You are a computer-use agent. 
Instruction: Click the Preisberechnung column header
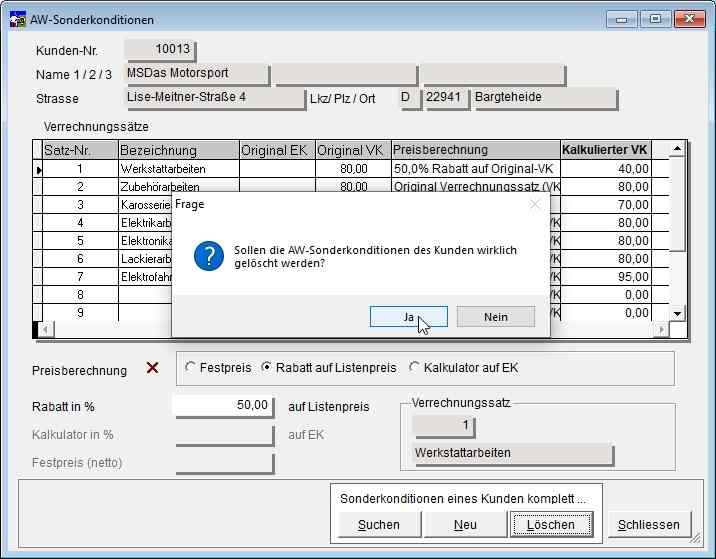(x=476, y=150)
